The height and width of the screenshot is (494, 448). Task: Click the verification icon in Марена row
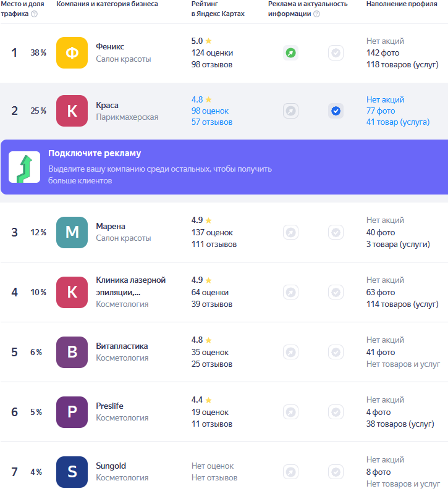336,233
